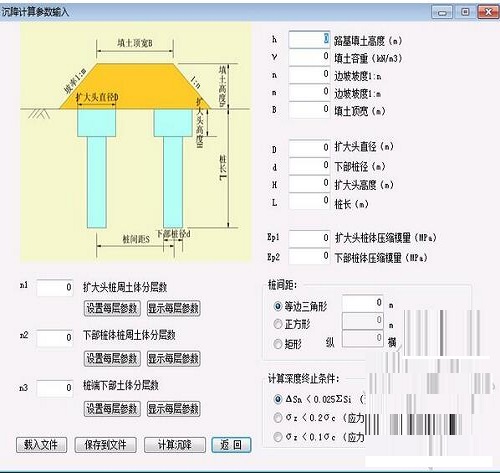Focus the Ep2 下部桩体压缩模量 input field

pos(309,256)
